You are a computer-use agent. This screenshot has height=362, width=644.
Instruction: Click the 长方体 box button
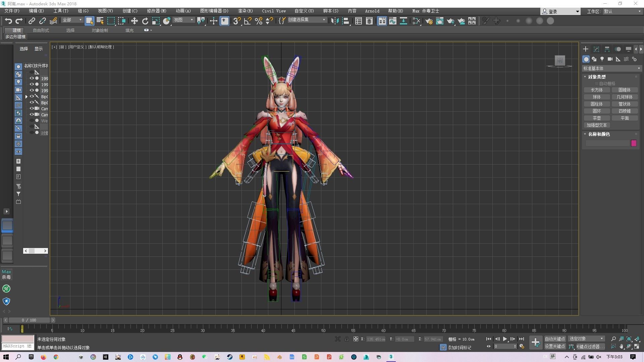[x=597, y=90]
